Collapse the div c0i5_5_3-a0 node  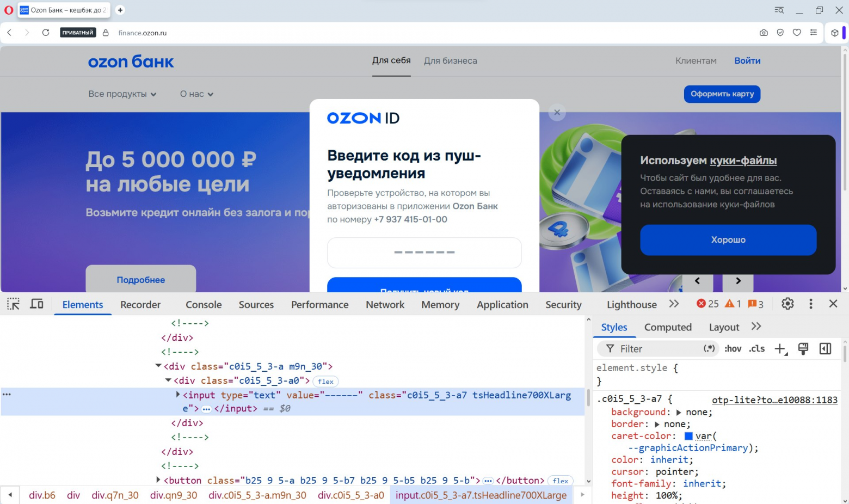pyautogui.click(x=168, y=380)
